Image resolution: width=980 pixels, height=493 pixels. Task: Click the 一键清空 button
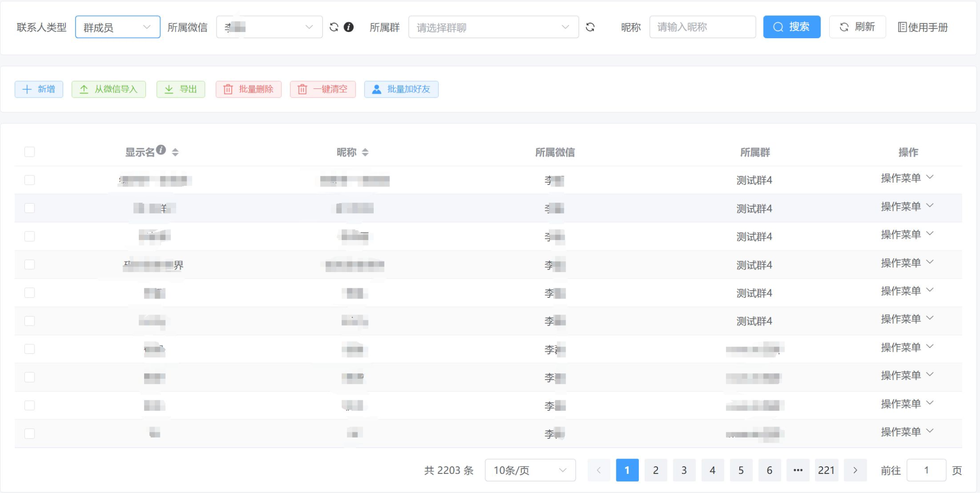pyautogui.click(x=323, y=89)
